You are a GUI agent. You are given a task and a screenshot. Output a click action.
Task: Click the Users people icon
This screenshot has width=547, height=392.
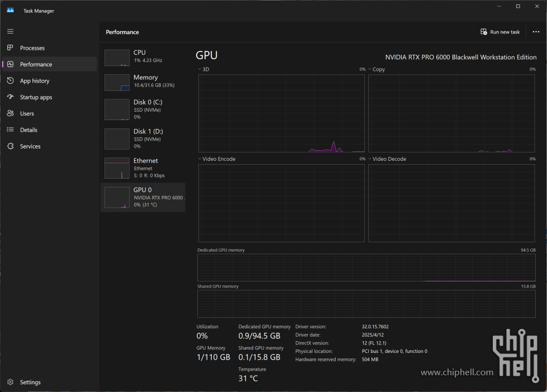[x=10, y=113]
